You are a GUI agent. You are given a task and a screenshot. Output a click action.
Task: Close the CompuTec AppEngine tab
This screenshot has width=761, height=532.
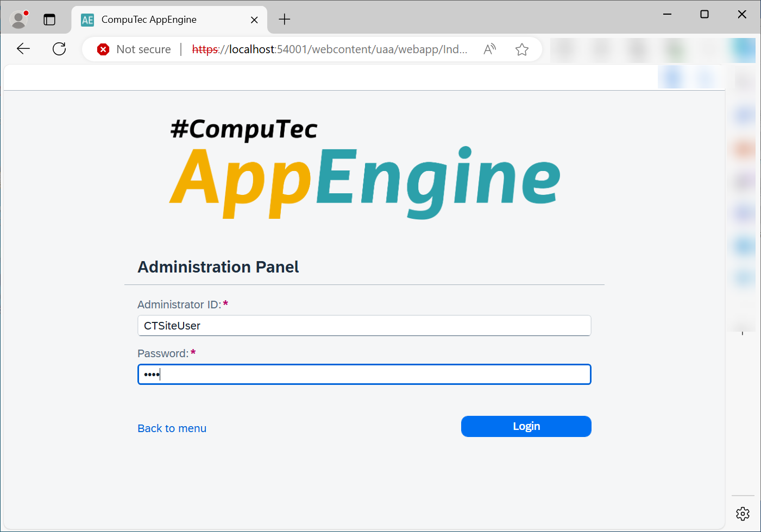[254, 20]
